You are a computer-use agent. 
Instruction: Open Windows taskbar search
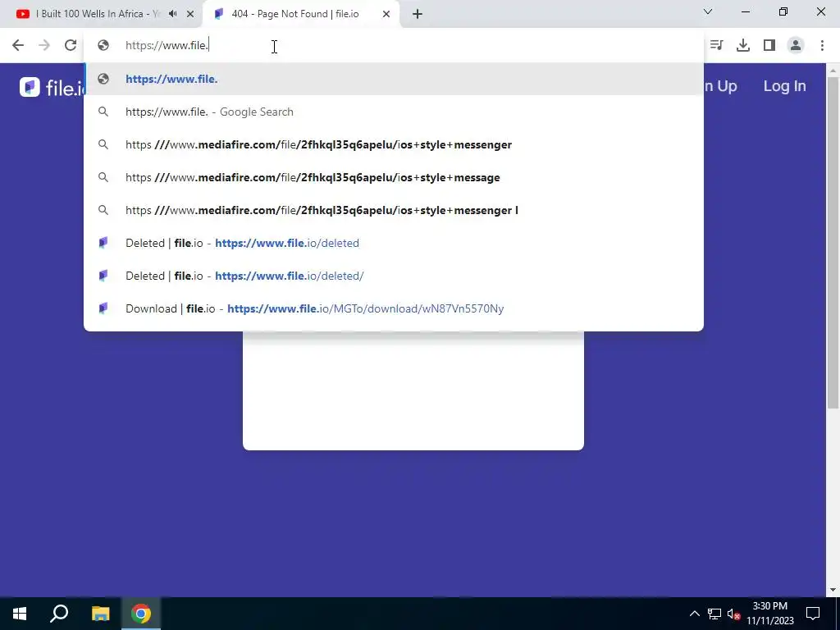[59, 614]
